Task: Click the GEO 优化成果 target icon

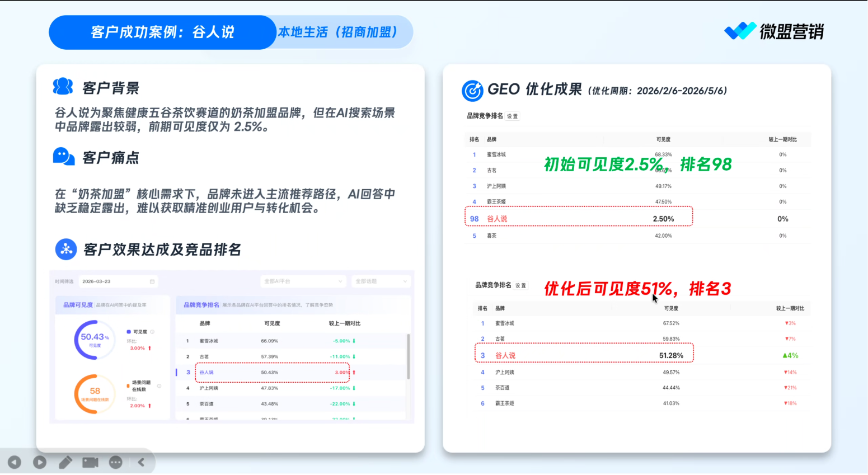Action: point(472,90)
